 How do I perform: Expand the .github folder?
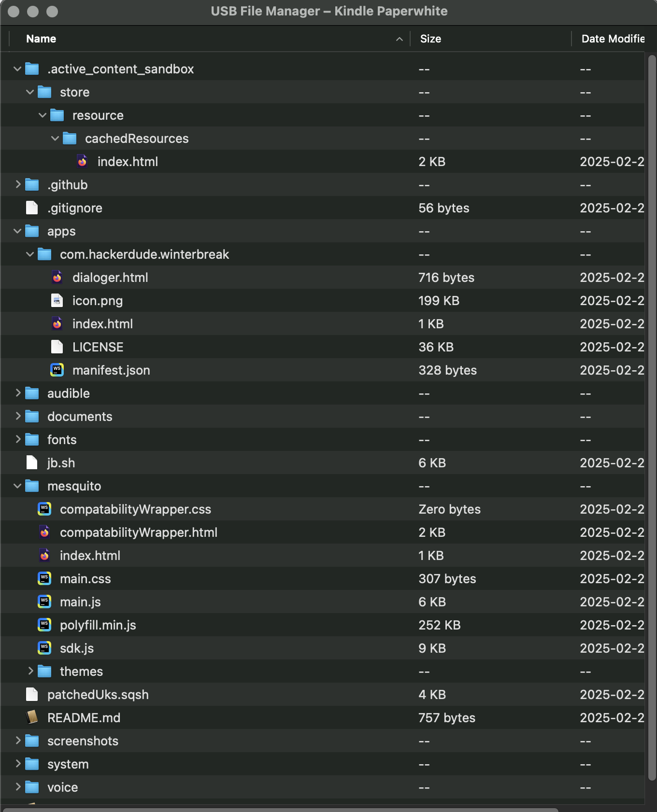[17, 185]
